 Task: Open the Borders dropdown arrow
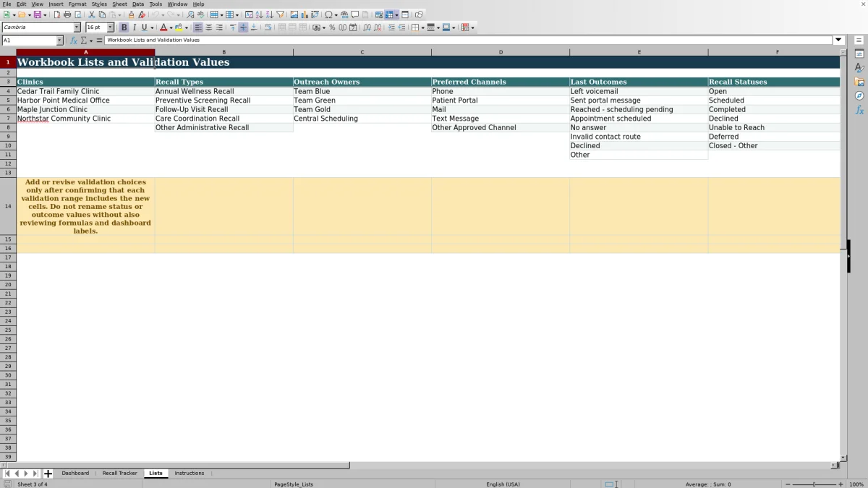423,27
